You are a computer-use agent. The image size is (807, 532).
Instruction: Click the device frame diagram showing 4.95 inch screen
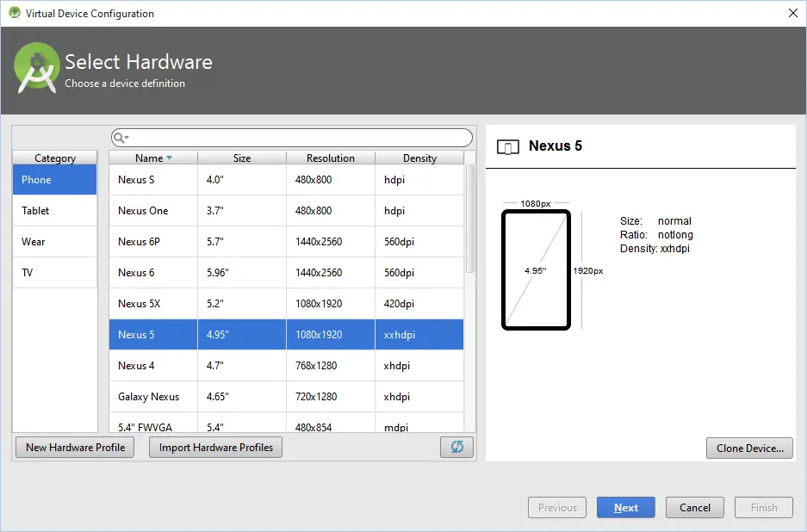click(x=536, y=270)
